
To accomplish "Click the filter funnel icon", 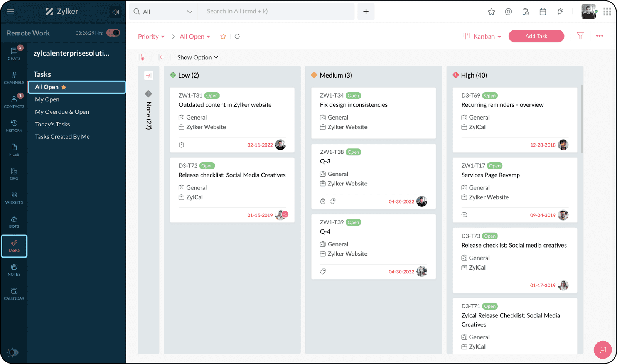I will coord(580,36).
